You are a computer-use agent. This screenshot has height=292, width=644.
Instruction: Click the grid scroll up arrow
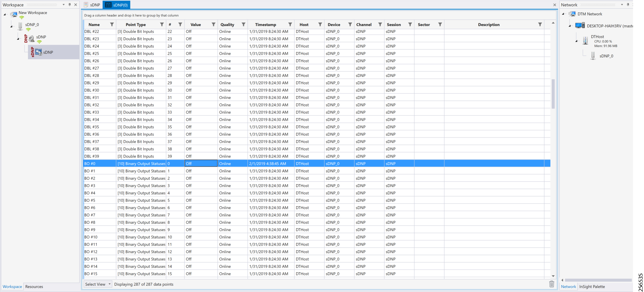click(x=553, y=23)
